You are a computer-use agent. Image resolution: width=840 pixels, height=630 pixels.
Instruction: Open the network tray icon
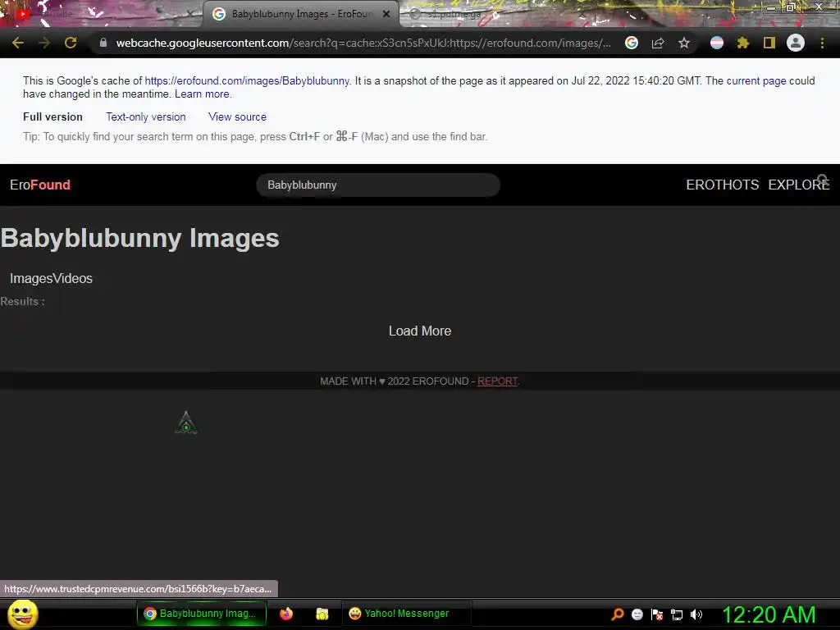click(677, 614)
